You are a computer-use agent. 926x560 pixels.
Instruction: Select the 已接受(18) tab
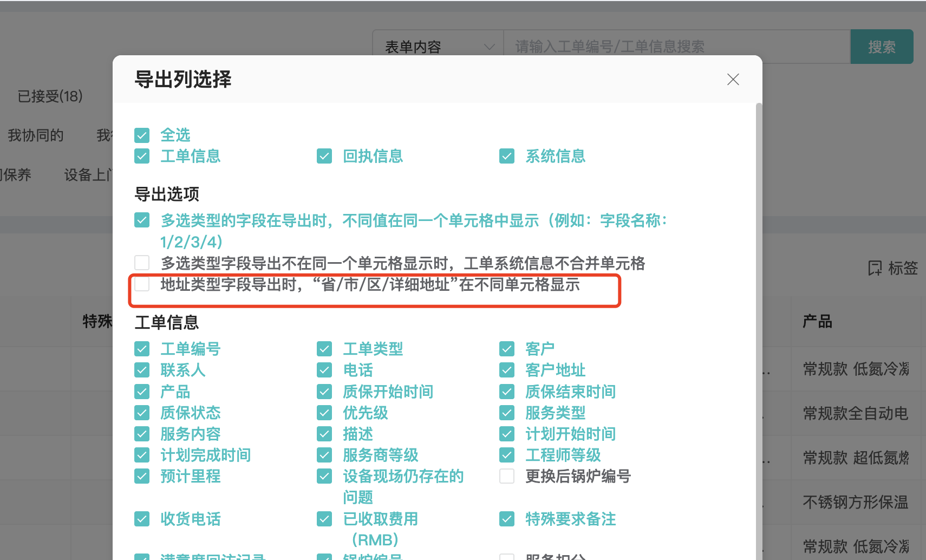coord(50,96)
